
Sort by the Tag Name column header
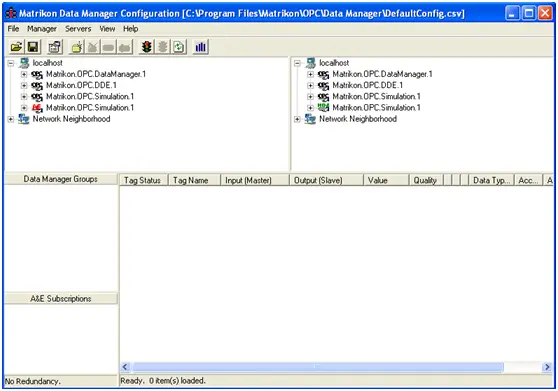tap(194, 180)
